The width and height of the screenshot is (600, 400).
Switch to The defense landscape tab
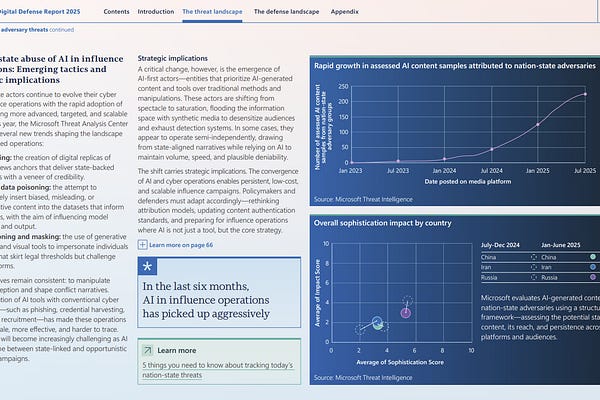point(287,11)
